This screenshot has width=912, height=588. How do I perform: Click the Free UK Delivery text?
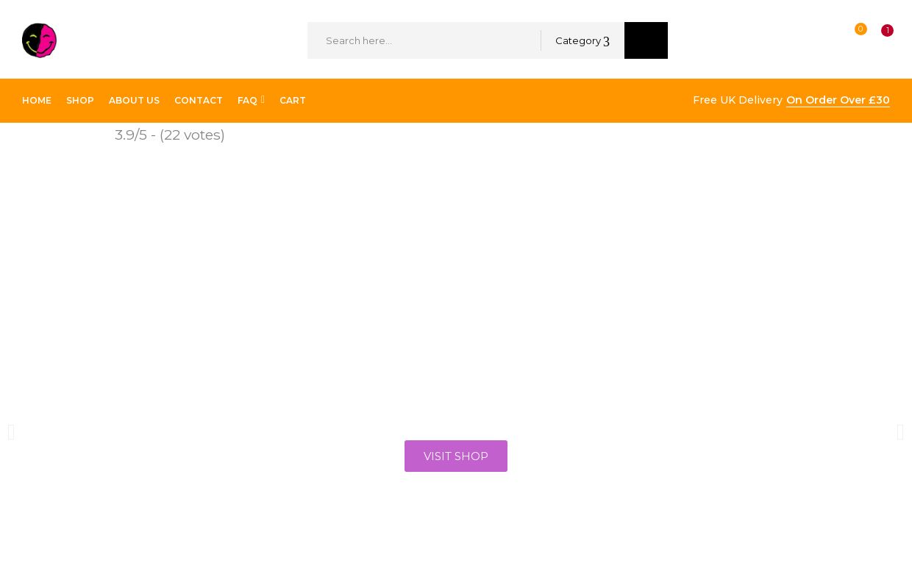[x=737, y=100]
